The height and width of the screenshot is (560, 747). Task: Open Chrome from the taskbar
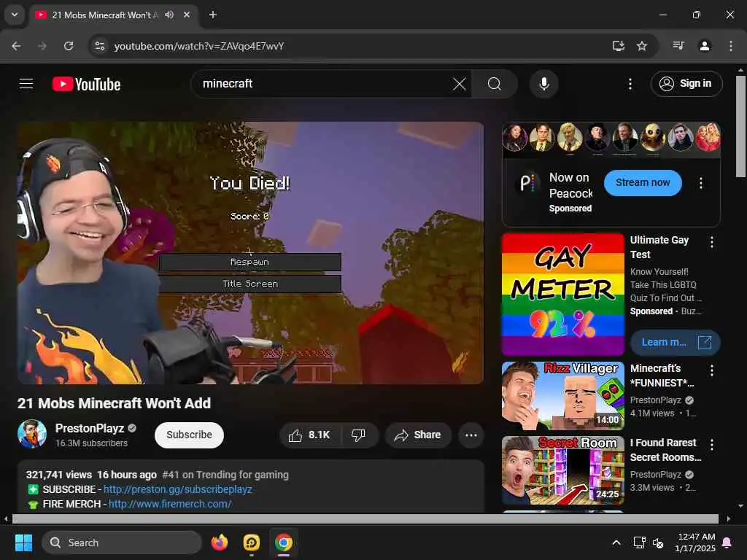tap(284, 542)
